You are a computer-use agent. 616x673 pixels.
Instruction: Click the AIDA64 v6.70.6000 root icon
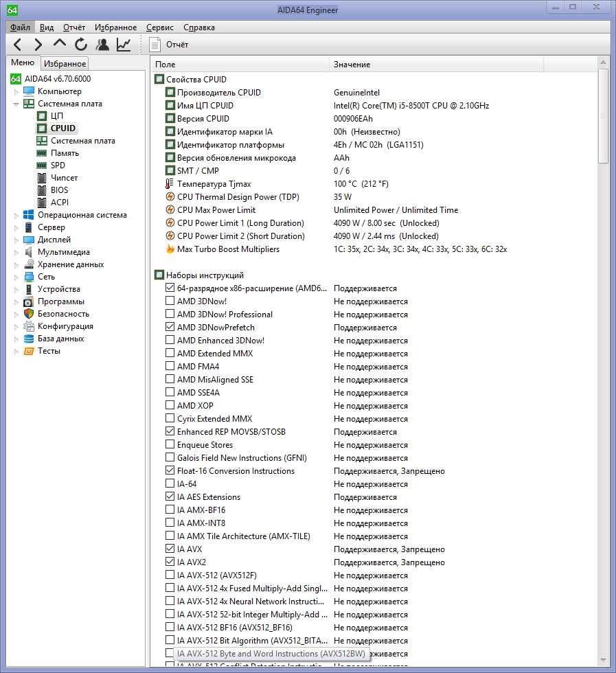click(x=16, y=79)
